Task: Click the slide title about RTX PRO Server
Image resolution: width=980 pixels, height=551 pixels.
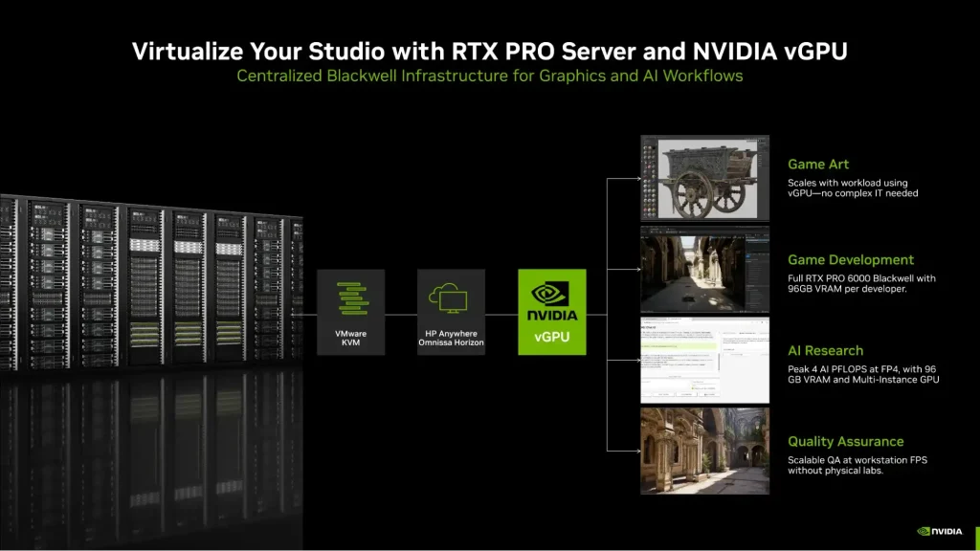Action: [x=489, y=51]
